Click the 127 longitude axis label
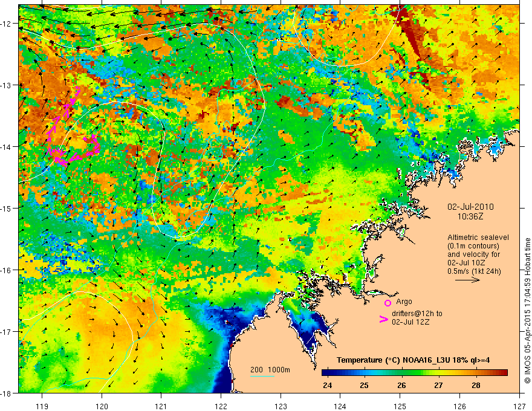The image size is (532, 411). point(519,396)
